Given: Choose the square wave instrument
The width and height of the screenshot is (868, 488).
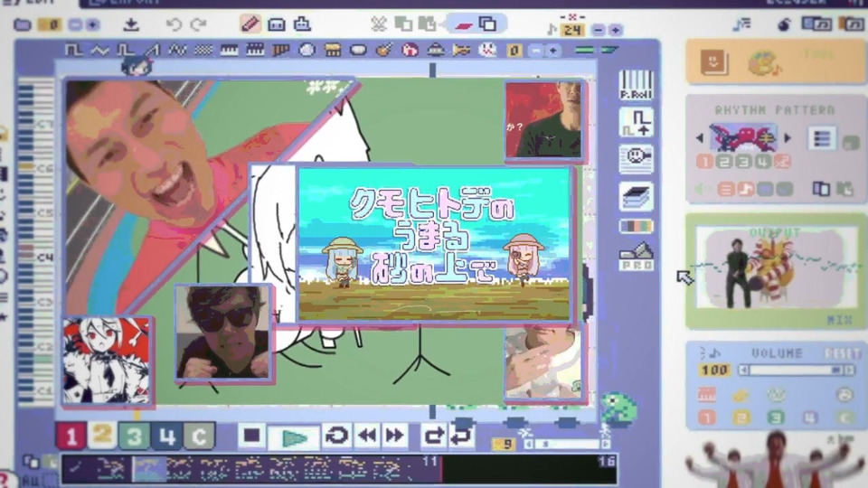Looking at the screenshot, I should click(73, 51).
